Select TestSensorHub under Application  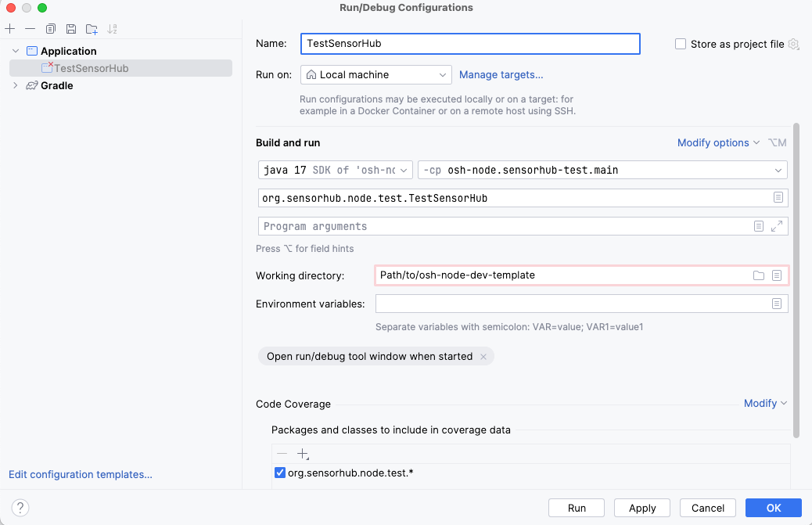(90, 68)
